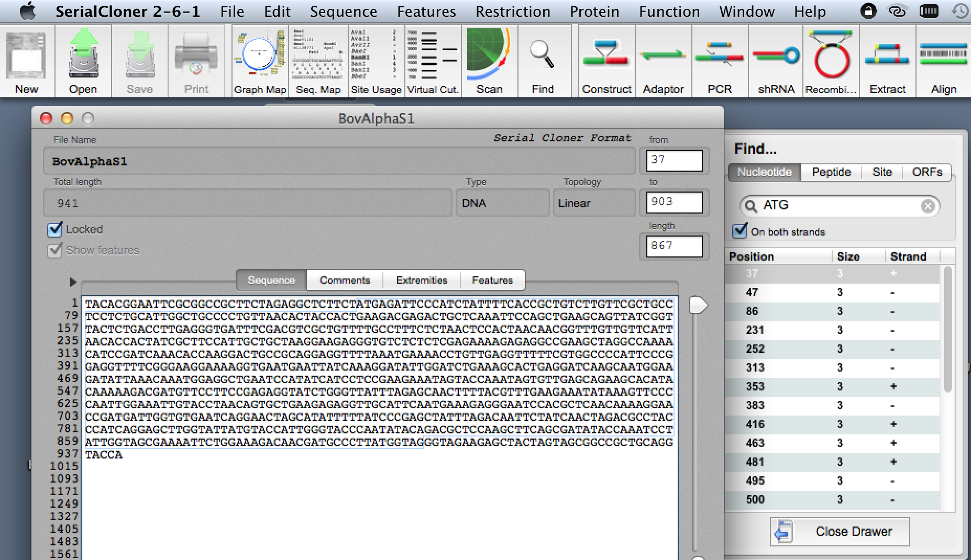Image resolution: width=971 pixels, height=560 pixels.
Task: Open the Restriction menu
Action: point(513,12)
